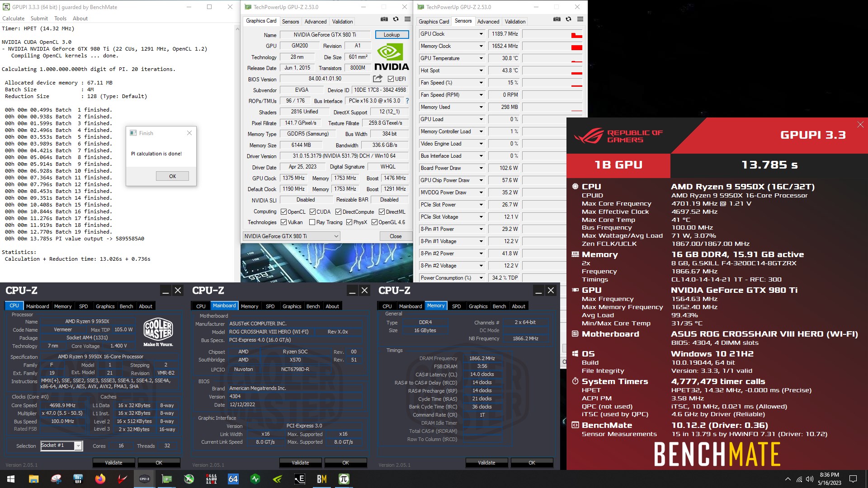
Task: Show hidden system tray icons
Action: pos(788,479)
